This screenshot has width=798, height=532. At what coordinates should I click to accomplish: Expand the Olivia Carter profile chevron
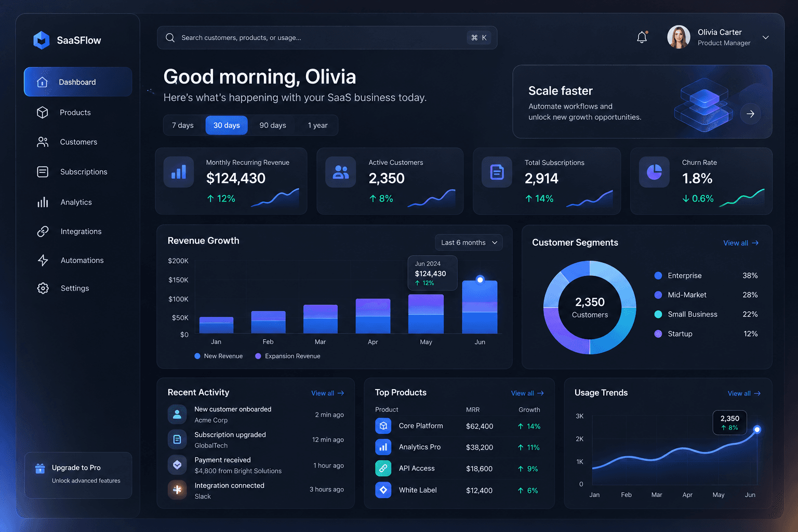click(x=765, y=37)
